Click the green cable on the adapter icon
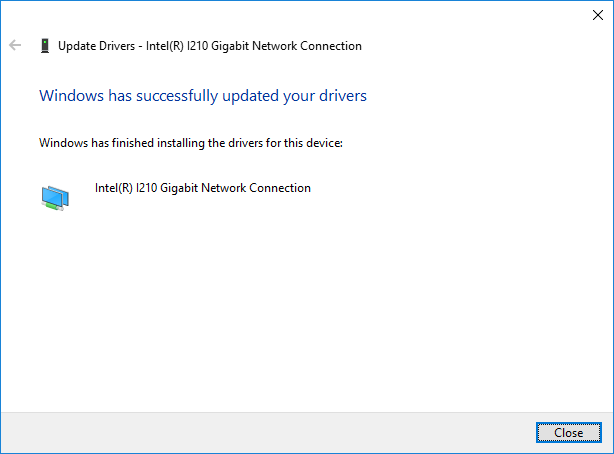This screenshot has width=614, height=454. pyautogui.click(x=58, y=207)
